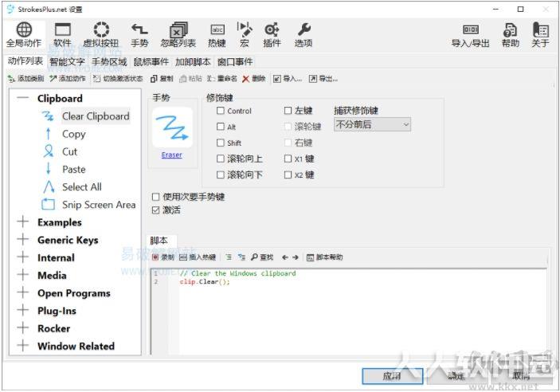The height and width of the screenshot is (392, 560).
Task: Switch to the 加卸脚本 tab
Action: pyautogui.click(x=193, y=62)
